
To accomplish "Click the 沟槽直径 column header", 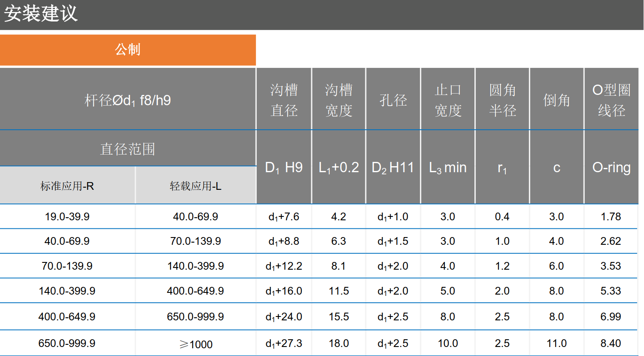I will [284, 100].
